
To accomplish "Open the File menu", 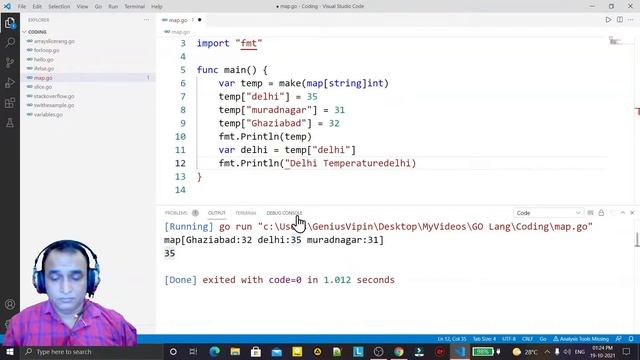I will [x=22, y=6].
